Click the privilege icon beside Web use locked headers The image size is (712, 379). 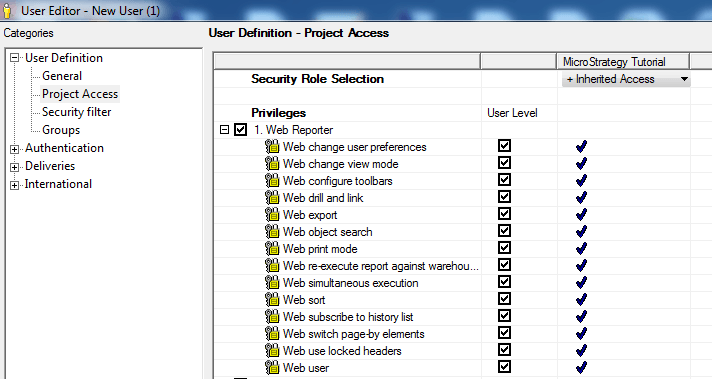click(272, 351)
